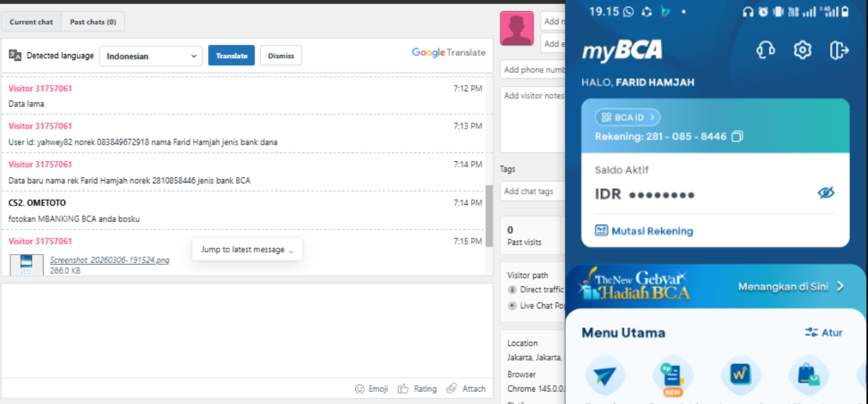The width and height of the screenshot is (868, 404).
Task: Open the myBCA customer support headset icon
Action: point(766,50)
